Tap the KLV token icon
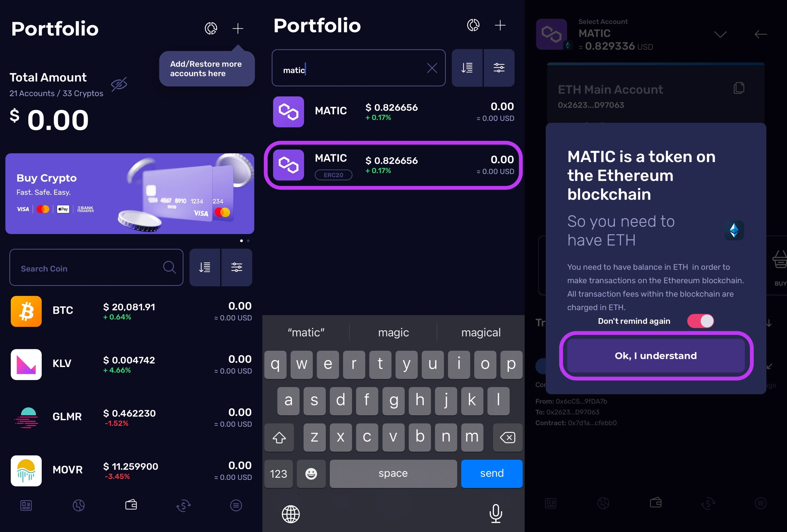The image size is (787, 532). [26, 363]
